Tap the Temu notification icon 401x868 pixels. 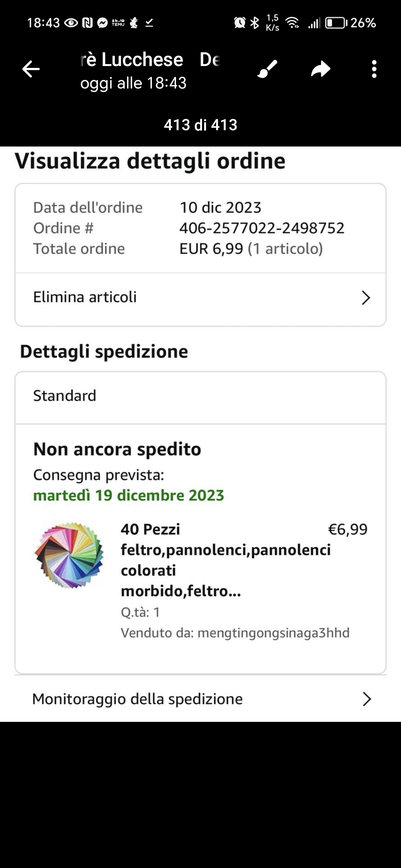118,23
